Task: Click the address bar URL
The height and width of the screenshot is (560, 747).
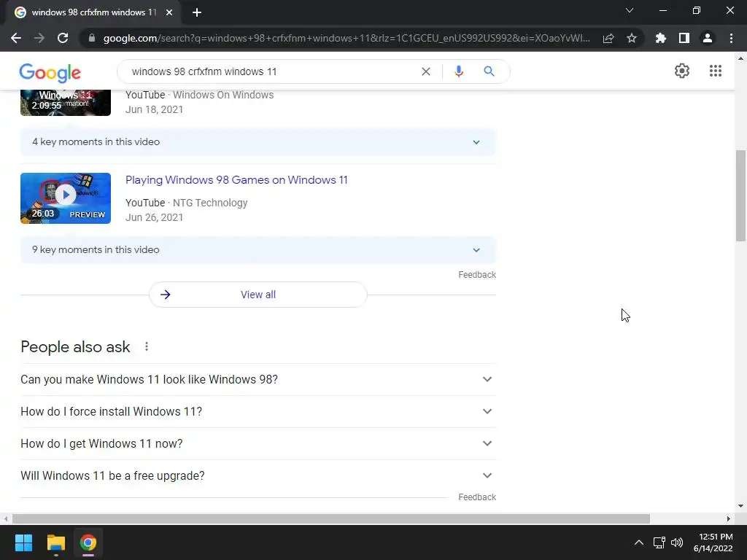Action: [347, 38]
